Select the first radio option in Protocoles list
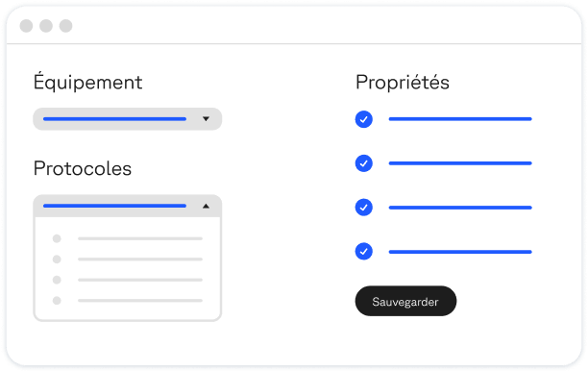The width and height of the screenshot is (588, 371). click(57, 238)
